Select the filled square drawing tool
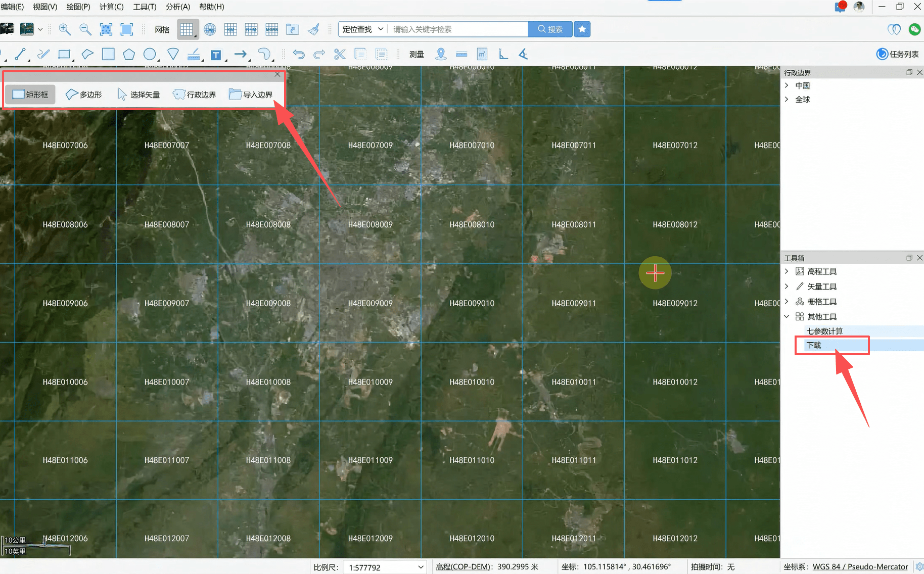The image size is (924, 574). click(x=108, y=54)
